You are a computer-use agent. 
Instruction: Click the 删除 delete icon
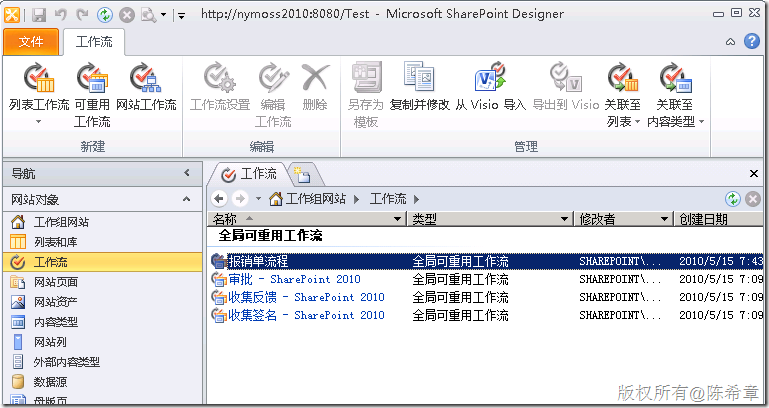pyautogui.click(x=315, y=77)
